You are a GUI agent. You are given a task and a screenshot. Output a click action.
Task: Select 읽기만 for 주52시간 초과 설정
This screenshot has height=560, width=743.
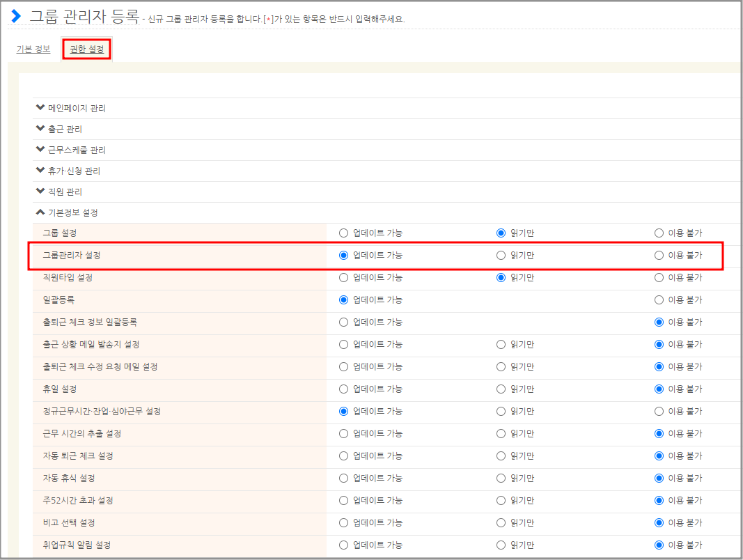click(501, 500)
